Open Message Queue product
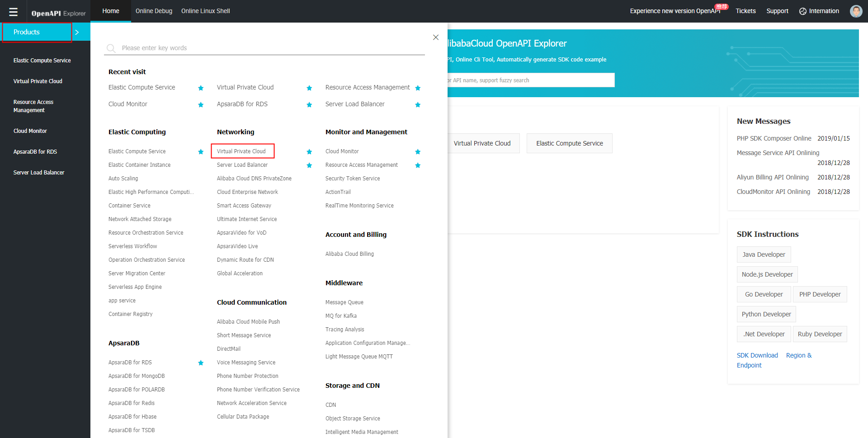This screenshot has height=438, width=868. pos(344,302)
